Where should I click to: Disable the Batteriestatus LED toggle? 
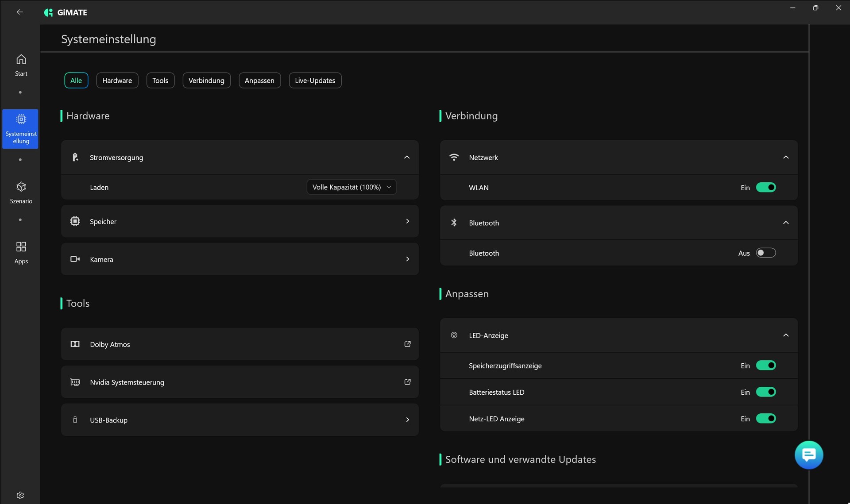point(765,392)
